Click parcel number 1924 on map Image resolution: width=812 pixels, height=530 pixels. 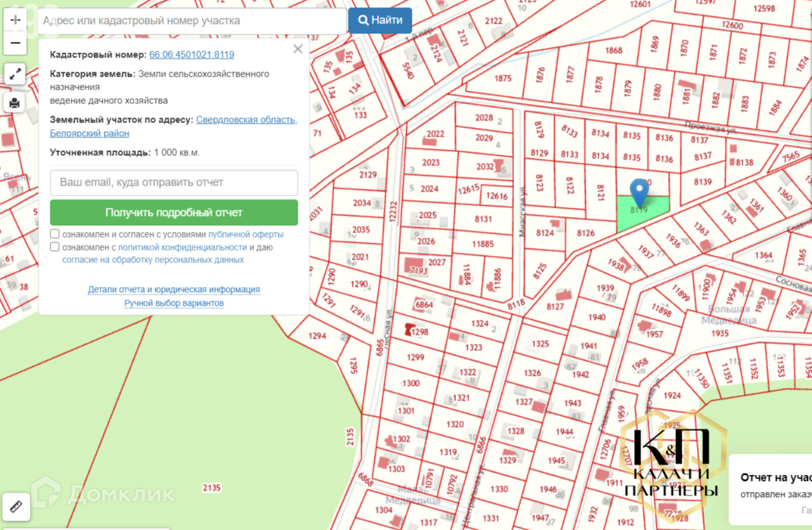tap(672, 396)
